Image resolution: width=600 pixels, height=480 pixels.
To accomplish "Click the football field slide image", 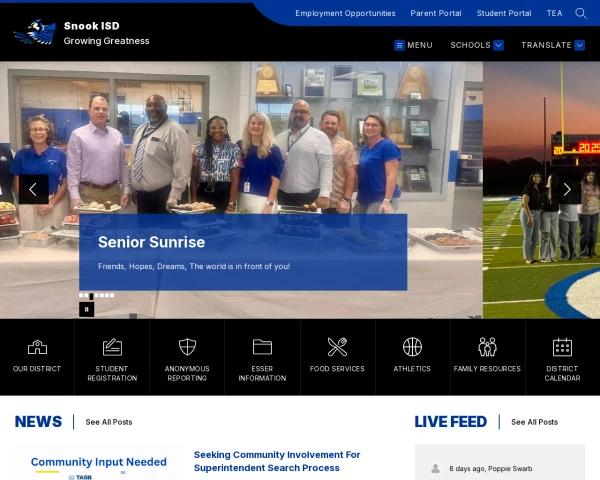I will (541, 190).
